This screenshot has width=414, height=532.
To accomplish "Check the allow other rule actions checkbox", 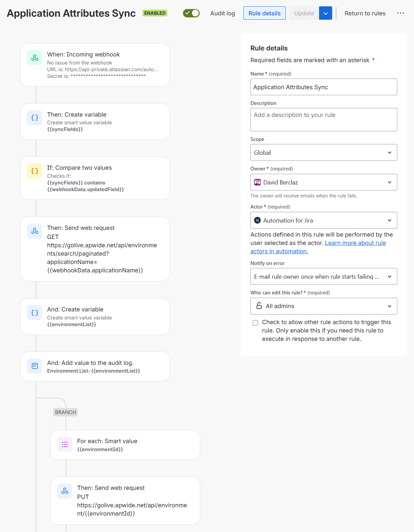I will click(x=255, y=323).
